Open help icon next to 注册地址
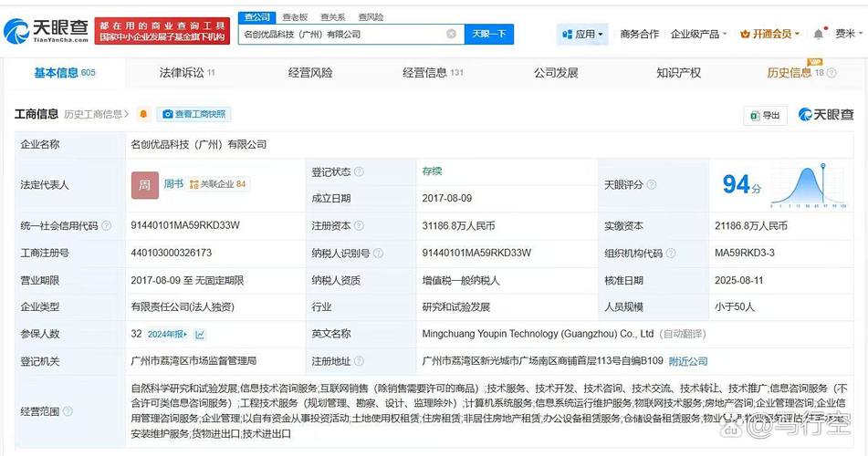The height and width of the screenshot is (456, 868). (359, 361)
